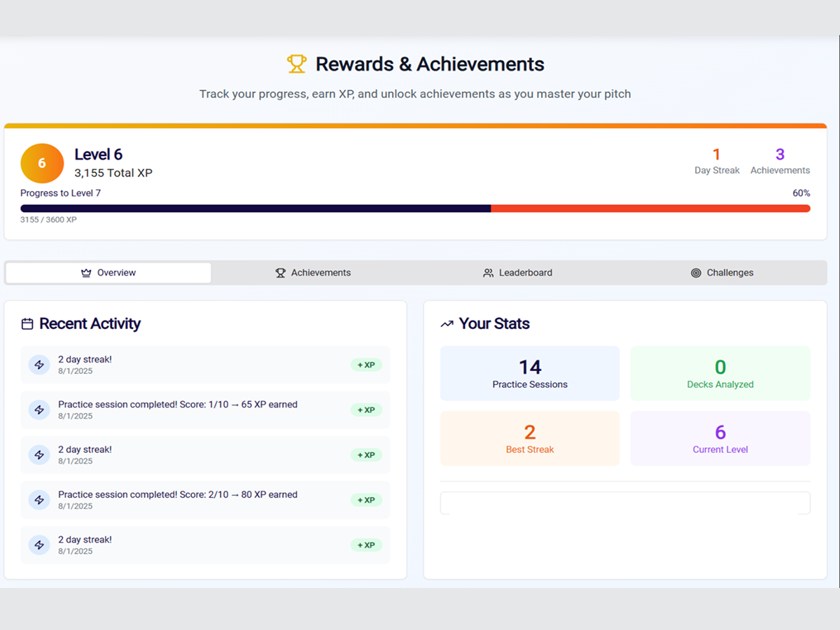
Task: Click the Current Level stat card
Action: tap(720, 438)
